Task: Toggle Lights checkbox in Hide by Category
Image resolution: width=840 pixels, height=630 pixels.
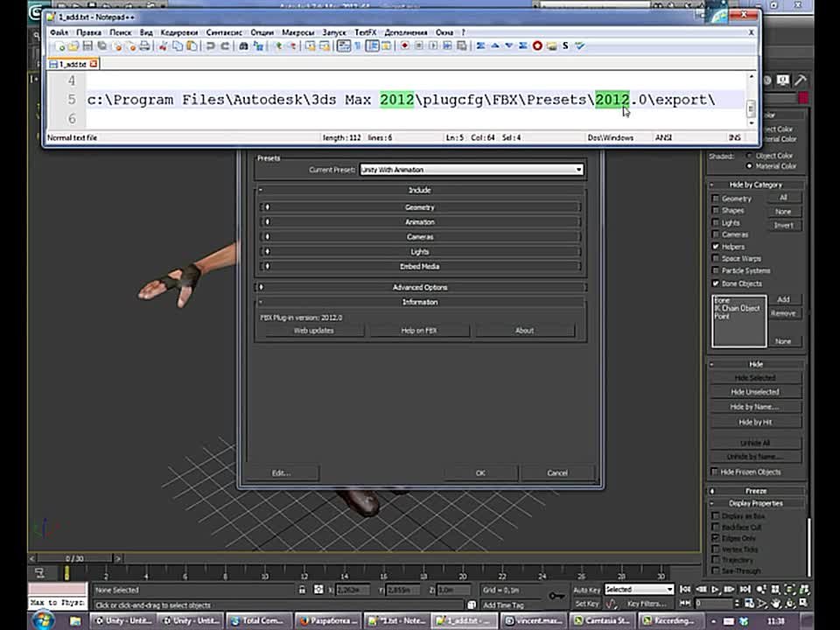Action: 716,222
